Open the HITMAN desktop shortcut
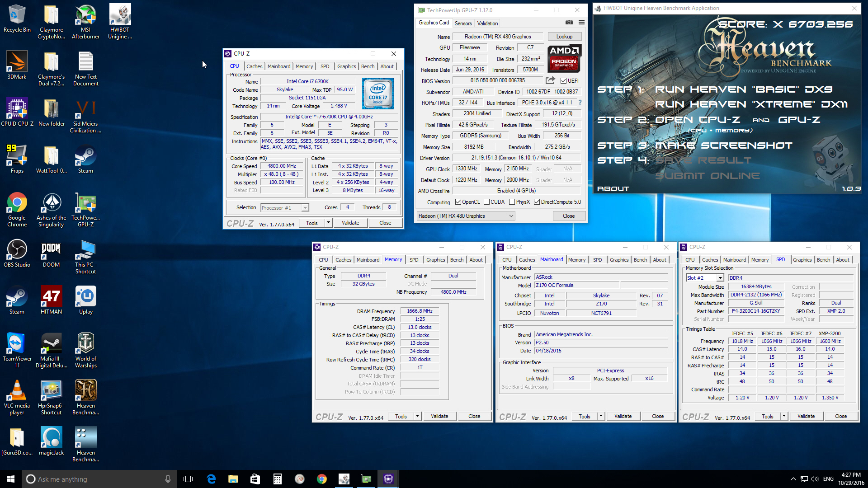 click(51, 300)
